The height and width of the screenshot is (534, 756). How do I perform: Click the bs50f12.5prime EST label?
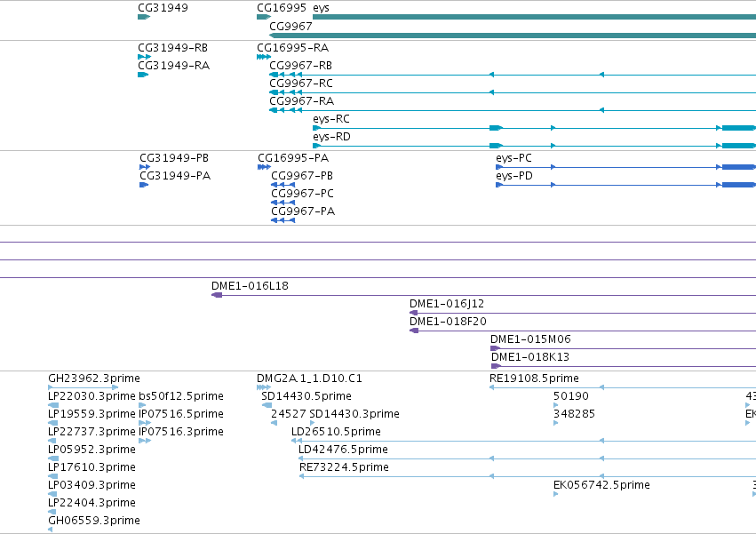click(x=181, y=396)
